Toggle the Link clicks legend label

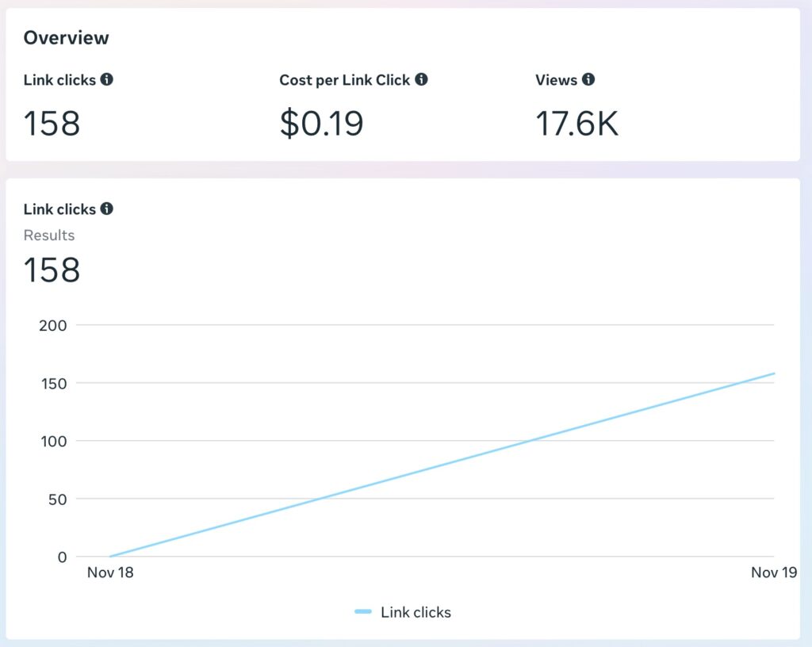coord(416,612)
